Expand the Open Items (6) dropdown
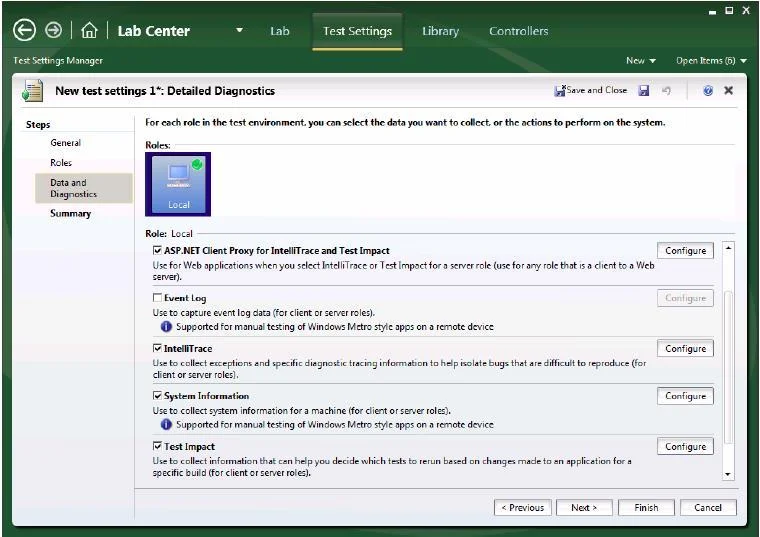The width and height of the screenshot is (760, 537). [711, 61]
